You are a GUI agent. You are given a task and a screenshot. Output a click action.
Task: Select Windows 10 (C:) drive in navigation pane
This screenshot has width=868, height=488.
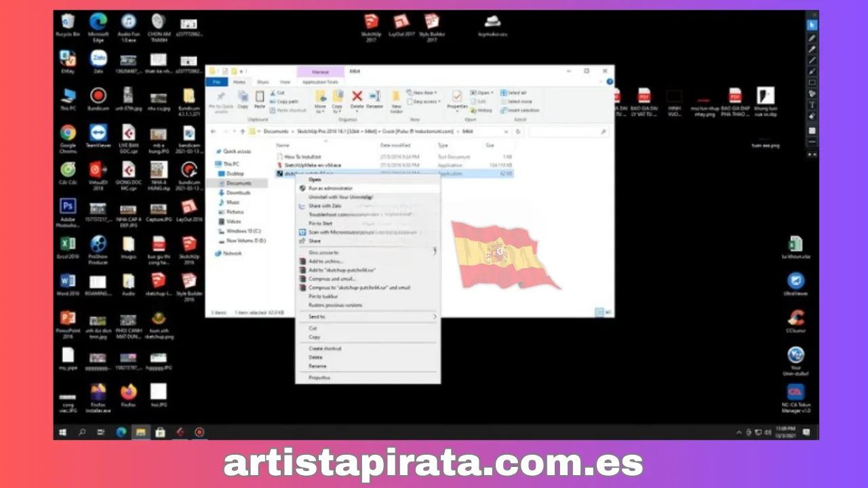[x=243, y=231]
